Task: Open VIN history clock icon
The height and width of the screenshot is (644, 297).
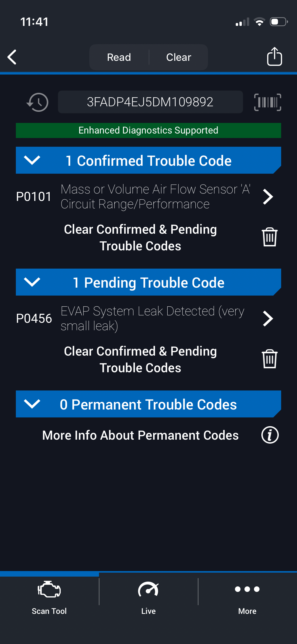Action: [x=37, y=102]
